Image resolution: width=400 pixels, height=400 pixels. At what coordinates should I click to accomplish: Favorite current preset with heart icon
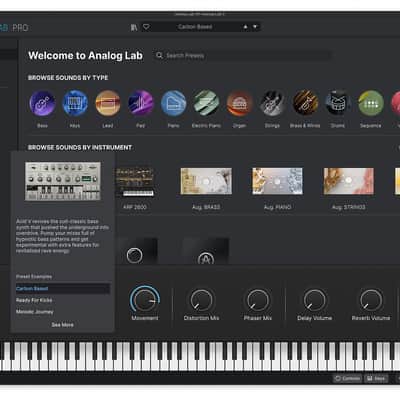pyautogui.click(x=146, y=27)
